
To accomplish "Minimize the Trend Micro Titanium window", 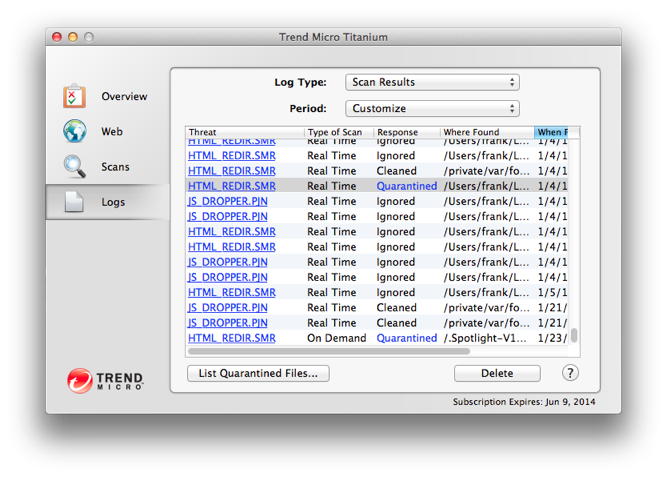I will (73, 37).
